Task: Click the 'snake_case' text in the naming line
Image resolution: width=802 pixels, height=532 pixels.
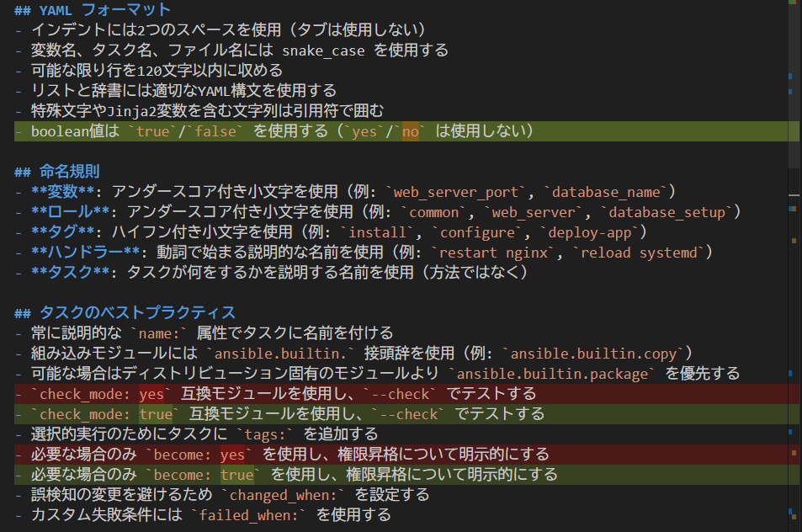Action: [x=323, y=51]
